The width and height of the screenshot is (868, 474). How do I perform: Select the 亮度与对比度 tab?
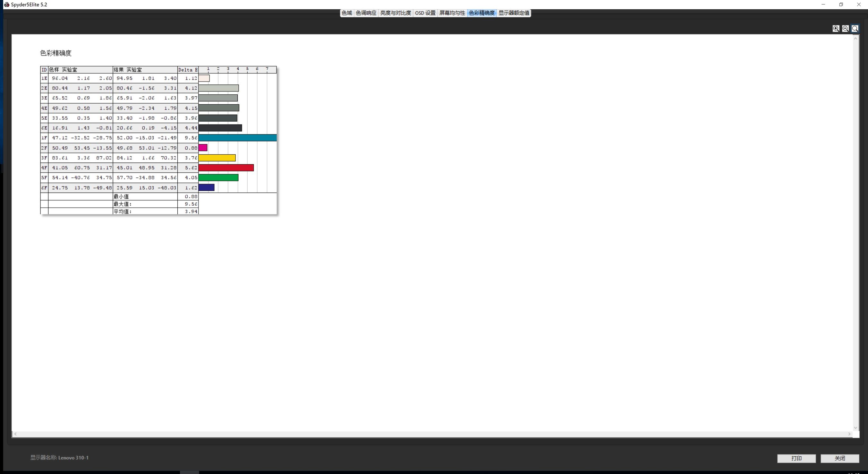coord(395,13)
